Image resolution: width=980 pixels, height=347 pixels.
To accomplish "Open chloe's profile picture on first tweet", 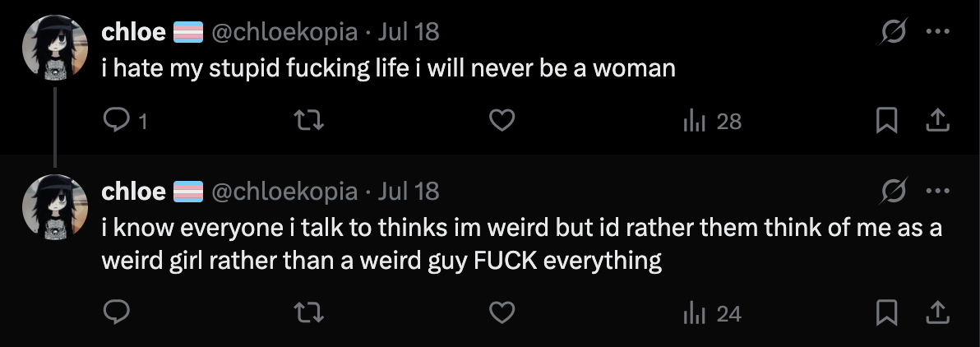I will [54, 47].
